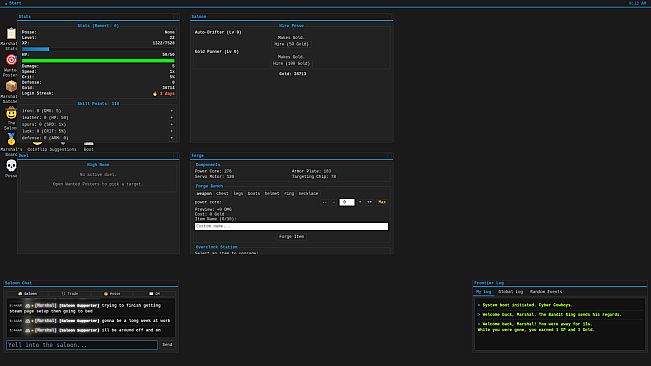Click the Servo Motor component count
651x366 pixels.
(214, 176)
